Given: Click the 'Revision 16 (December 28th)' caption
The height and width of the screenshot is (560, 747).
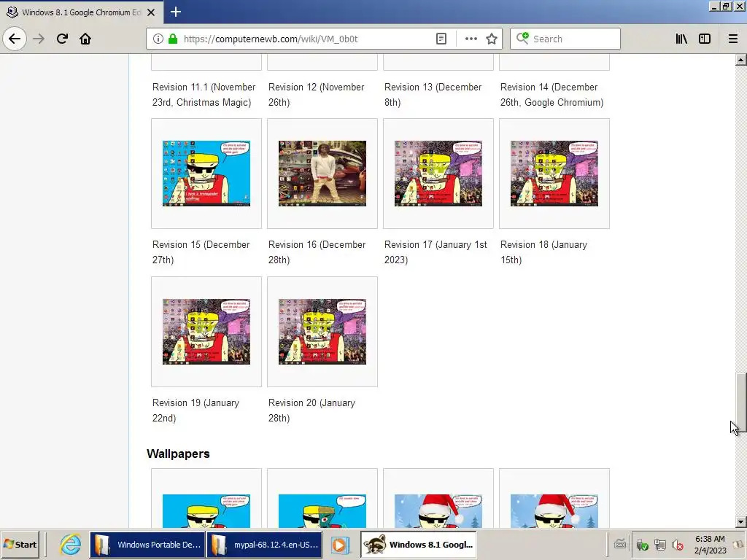Looking at the screenshot, I should click(x=317, y=252).
